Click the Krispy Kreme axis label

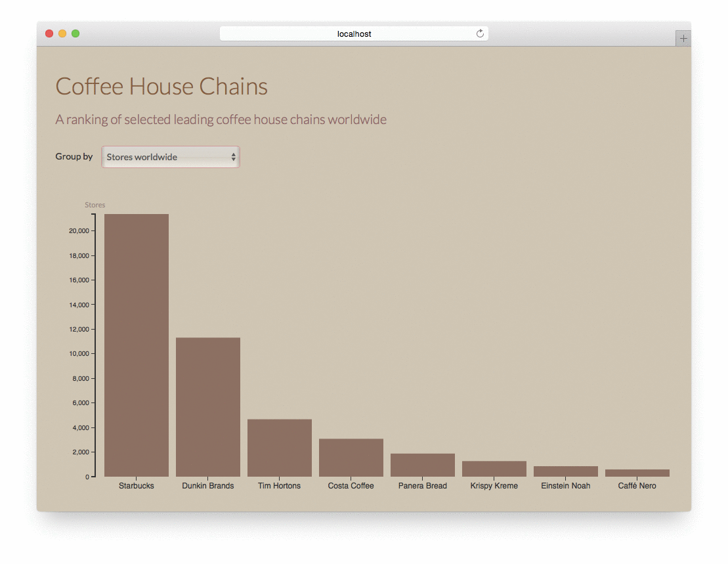coord(494,486)
